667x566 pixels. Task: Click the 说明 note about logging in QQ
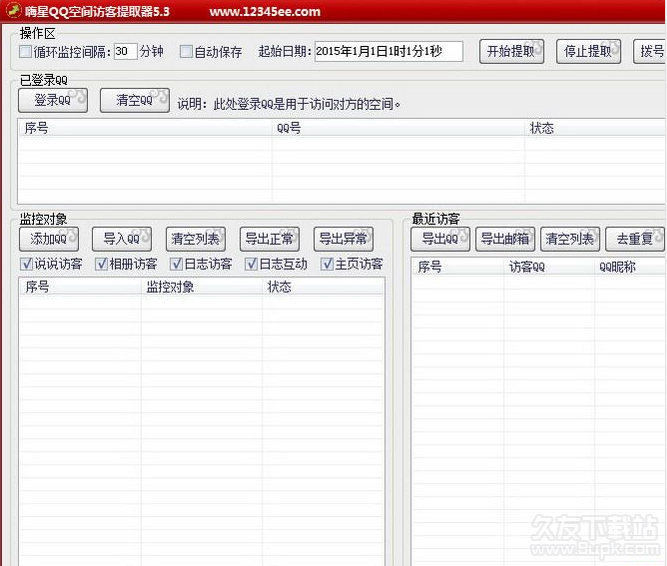click(x=289, y=104)
